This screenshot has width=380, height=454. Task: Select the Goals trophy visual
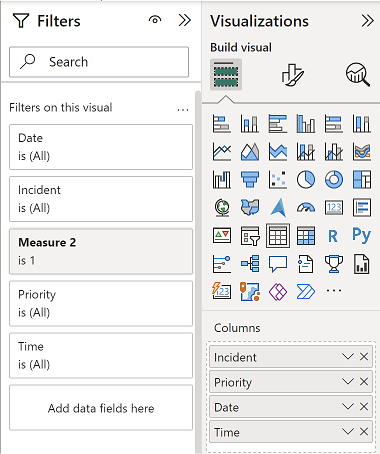click(x=334, y=264)
